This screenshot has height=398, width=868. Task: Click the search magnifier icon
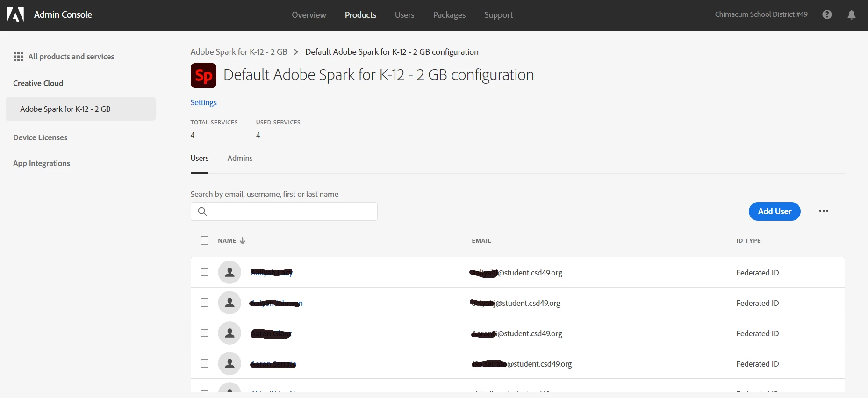point(202,211)
